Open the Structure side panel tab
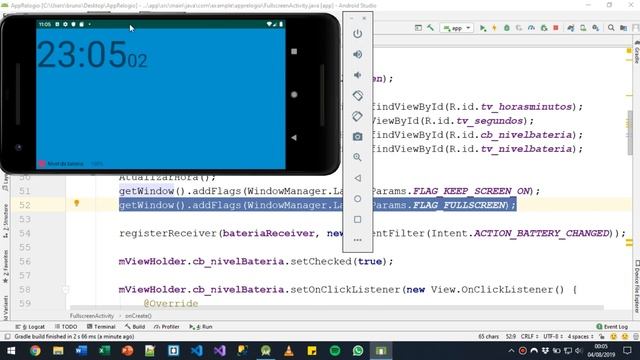This screenshot has height=360, width=640. [x=6, y=220]
